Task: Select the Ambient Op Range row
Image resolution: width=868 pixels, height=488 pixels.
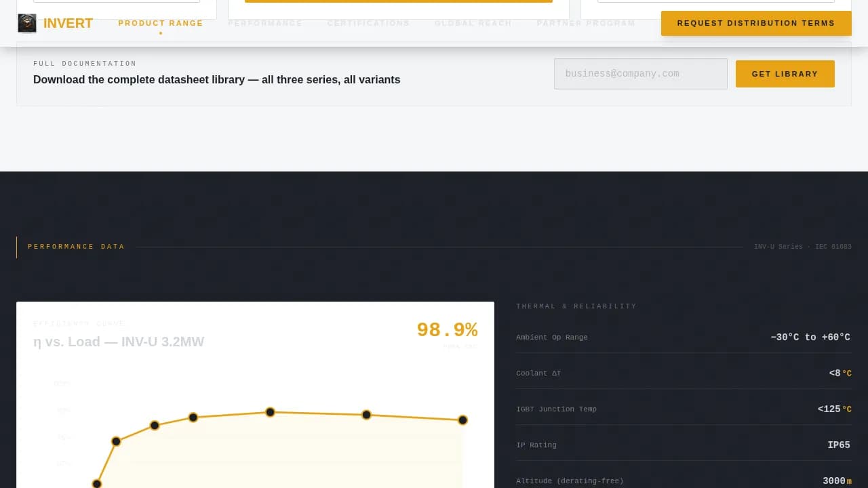Action: tap(683, 337)
